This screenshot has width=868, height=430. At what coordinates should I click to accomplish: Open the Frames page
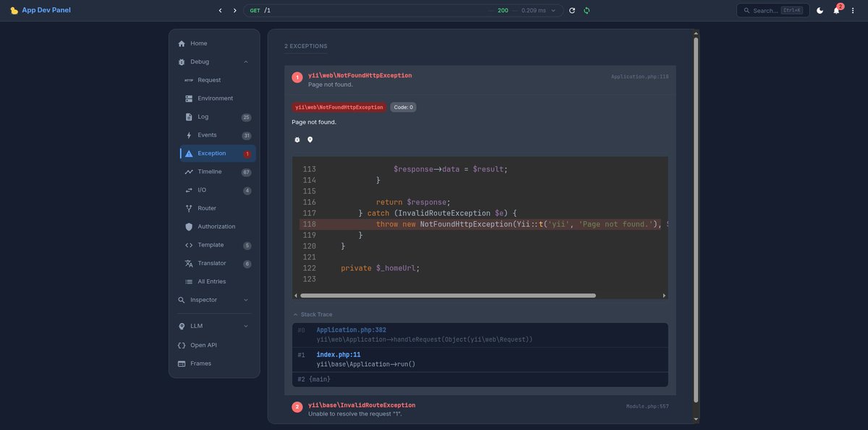point(214,364)
